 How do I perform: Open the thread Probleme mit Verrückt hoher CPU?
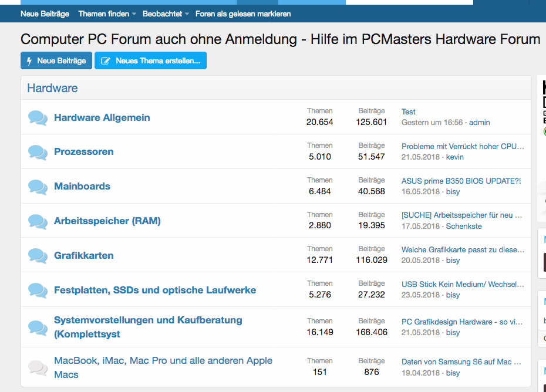[463, 147]
